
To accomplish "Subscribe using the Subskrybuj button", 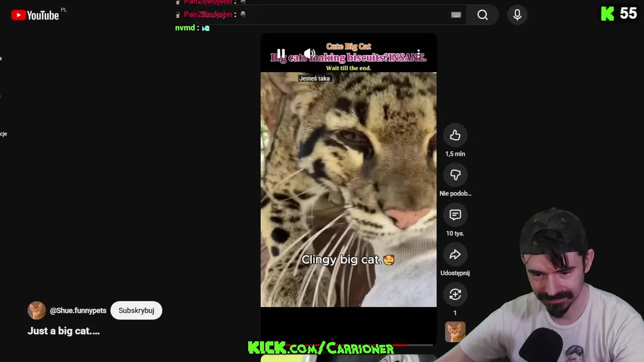I will (x=136, y=311).
